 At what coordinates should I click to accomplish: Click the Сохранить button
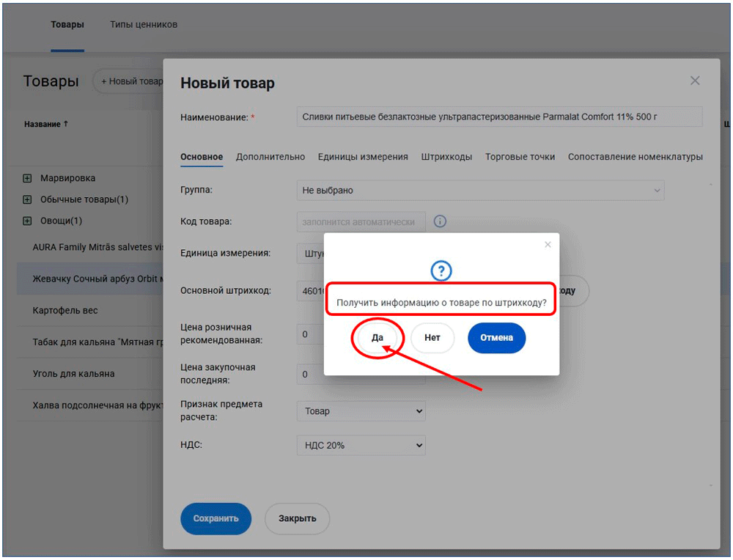pyautogui.click(x=216, y=518)
